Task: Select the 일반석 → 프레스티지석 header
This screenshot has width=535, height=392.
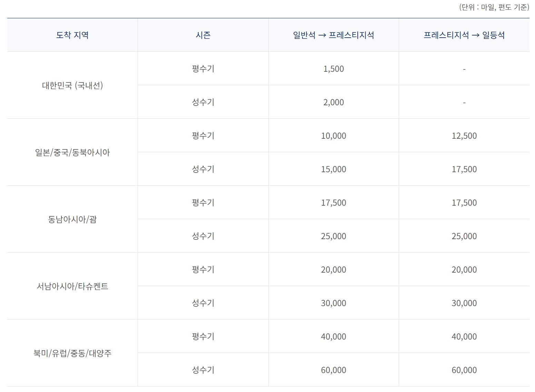Action: click(334, 35)
